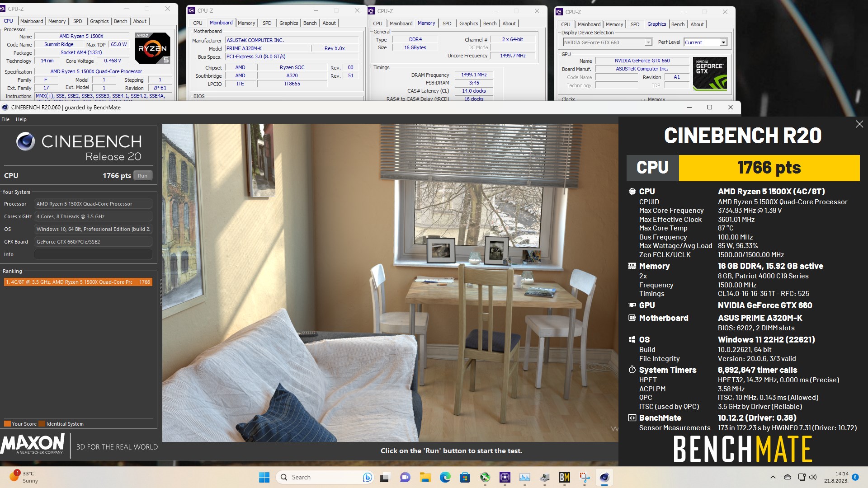Open Graphics tab in second CPU-Z window
This screenshot has height=488, width=868.
click(x=289, y=23)
